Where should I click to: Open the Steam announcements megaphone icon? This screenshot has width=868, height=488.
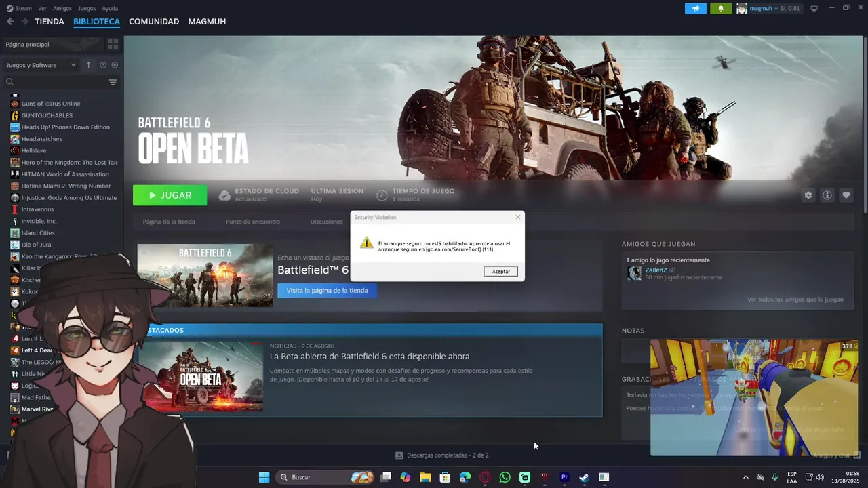695,8
